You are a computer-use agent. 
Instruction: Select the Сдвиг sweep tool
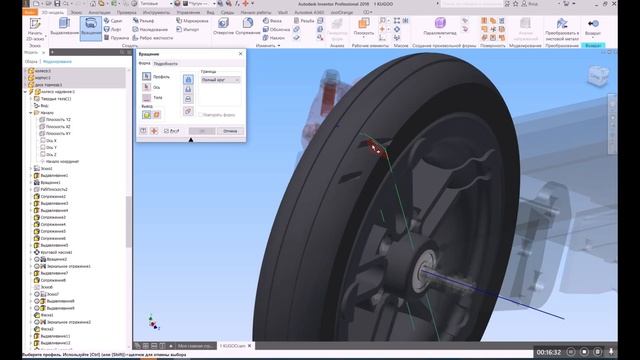[113, 21]
